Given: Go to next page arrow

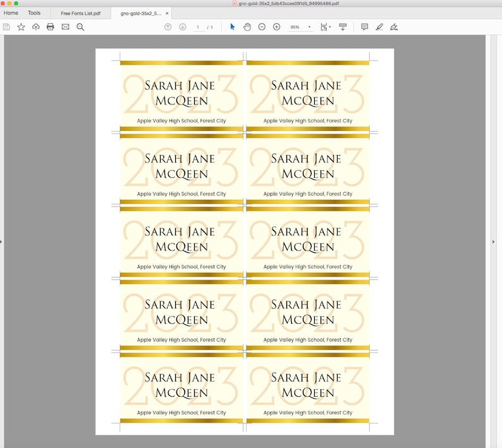Looking at the screenshot, I should click(x=183, y=27).
